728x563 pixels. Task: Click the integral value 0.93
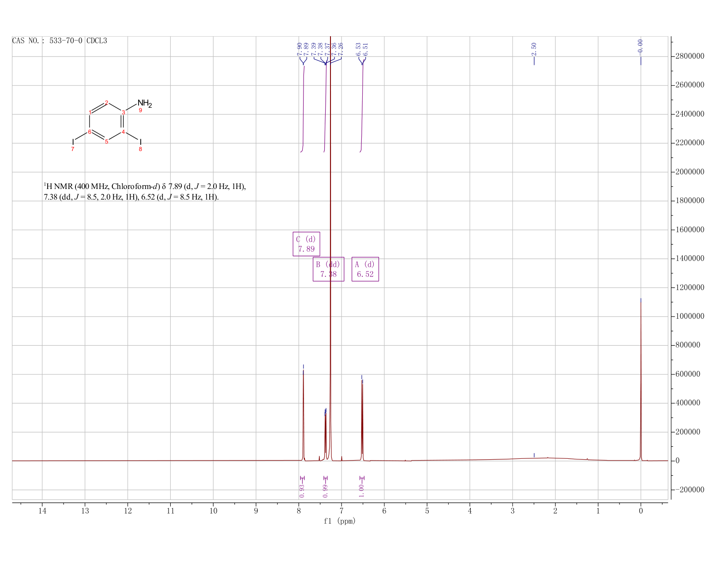[x=302, y=491]
